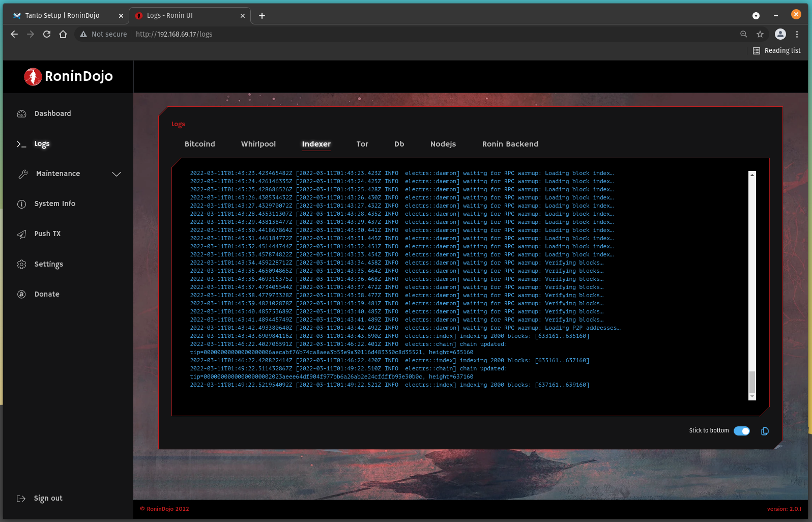Close the Logs - Ronin UI tab
Screen dimensions: 812x522
tap(243, 16)
